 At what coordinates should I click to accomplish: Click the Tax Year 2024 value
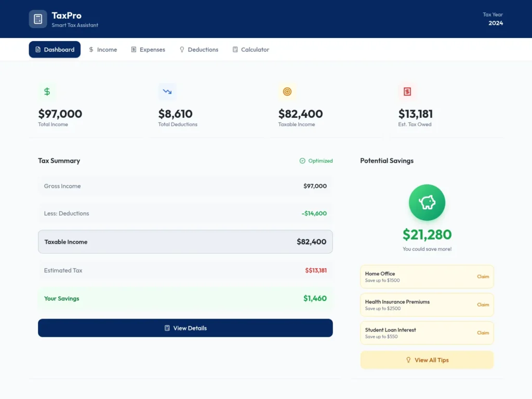tap(496, 23)
